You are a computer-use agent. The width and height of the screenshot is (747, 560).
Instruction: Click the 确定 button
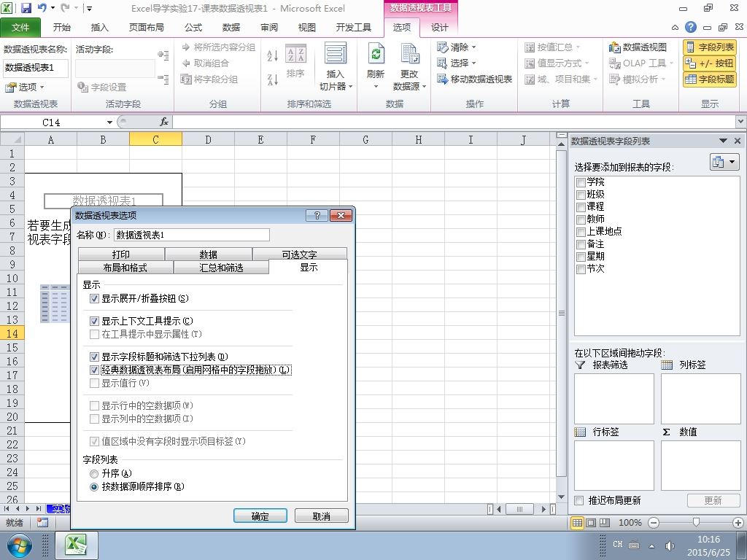click(260, 516)
